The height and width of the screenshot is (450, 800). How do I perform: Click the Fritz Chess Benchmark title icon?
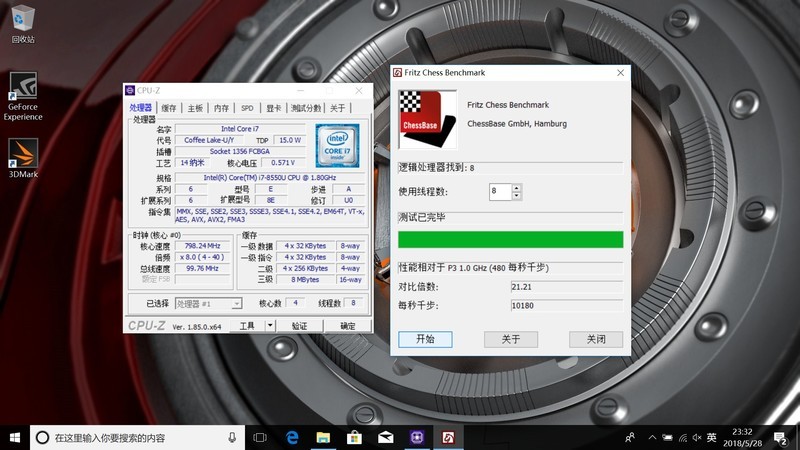pyautogui.click(x=398, y=72)
